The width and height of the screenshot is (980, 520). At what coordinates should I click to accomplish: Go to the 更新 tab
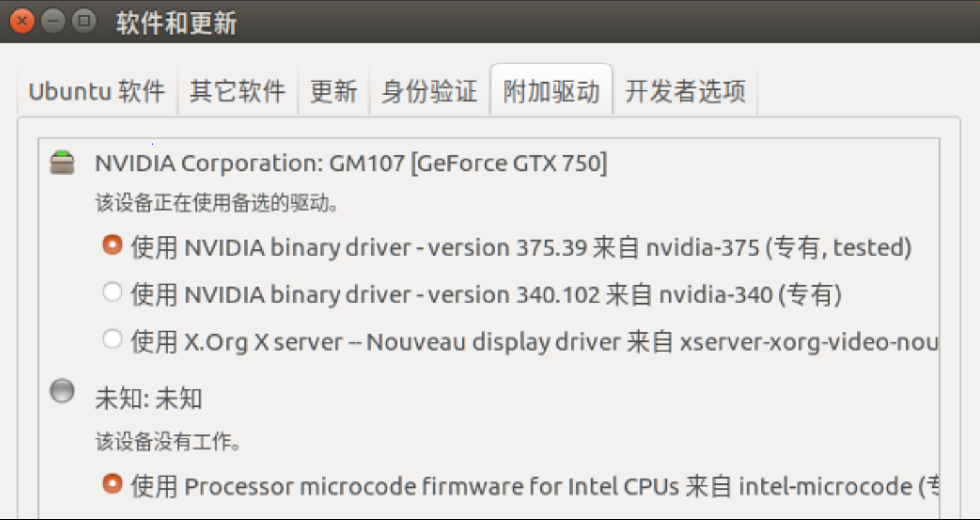coord(333,91)
